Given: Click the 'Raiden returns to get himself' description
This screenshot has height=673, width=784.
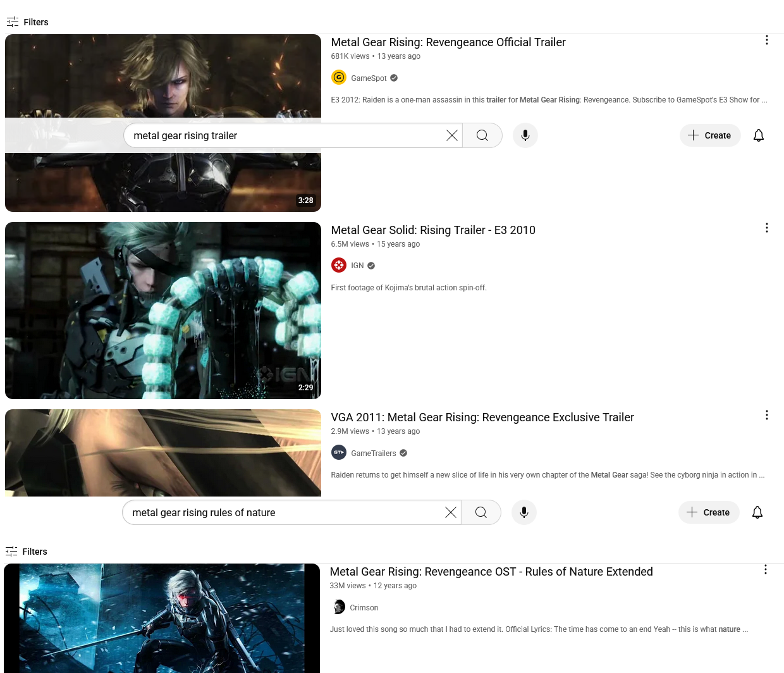Looking at the screenshot, I should point(548,475).
